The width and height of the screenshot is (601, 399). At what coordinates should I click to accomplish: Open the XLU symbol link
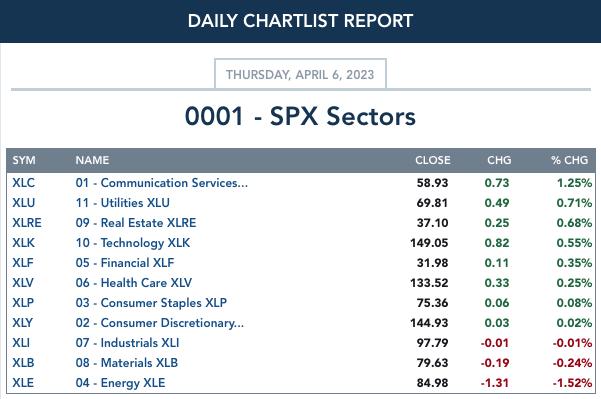tap(23, 203)
